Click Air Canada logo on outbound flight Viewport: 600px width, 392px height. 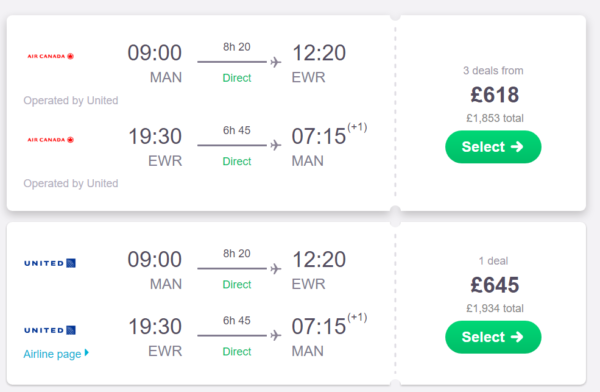pyautogui.click(x=51, y=56)
